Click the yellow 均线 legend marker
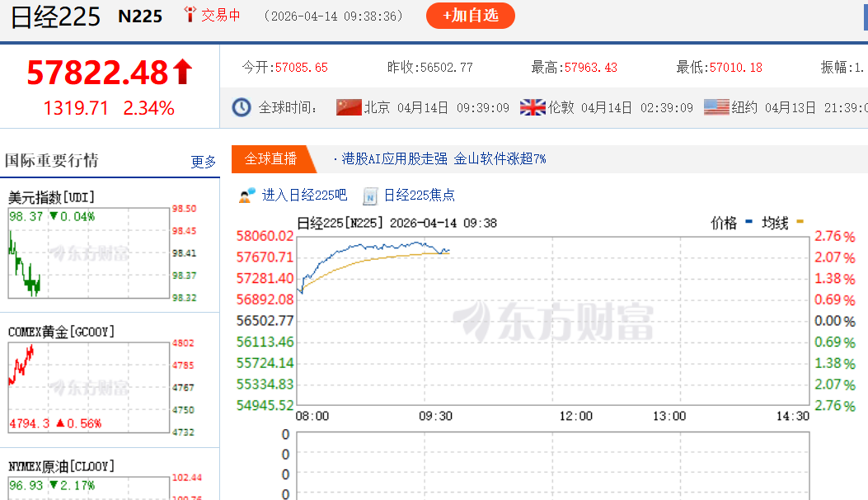Screen dimensions: 868x500 pyautogui.click(x=800, y=222)
